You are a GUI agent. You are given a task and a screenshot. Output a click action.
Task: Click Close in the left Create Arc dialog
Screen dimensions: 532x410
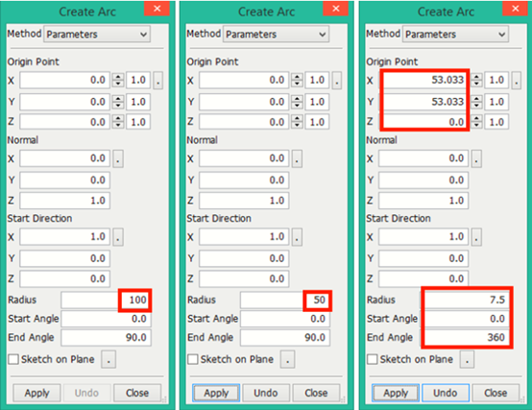tap(137, 393)
